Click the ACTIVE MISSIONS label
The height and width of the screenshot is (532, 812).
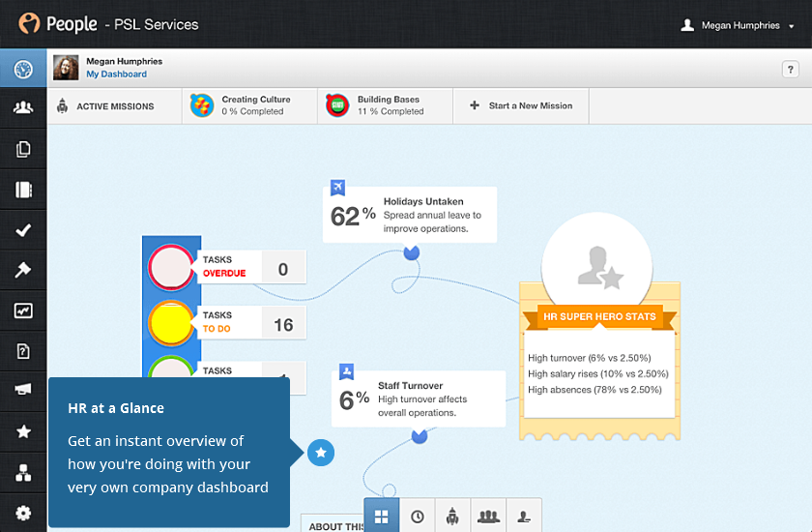click(115, 106)
